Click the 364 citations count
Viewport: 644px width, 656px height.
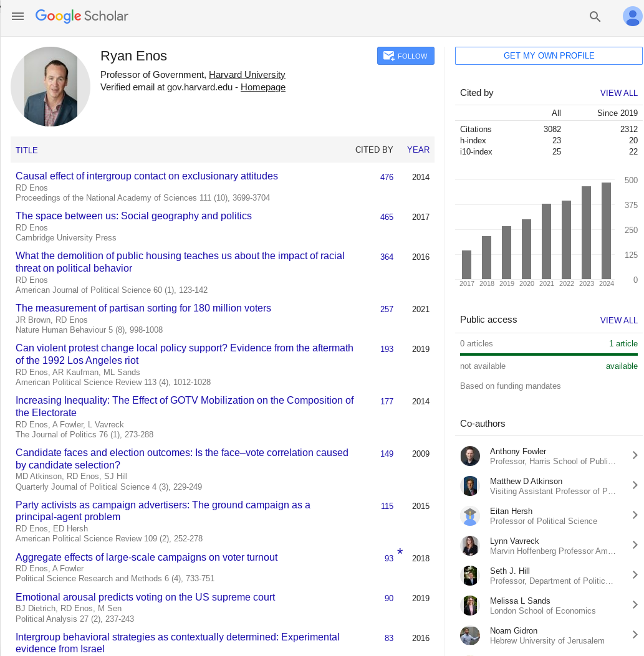click(x=387, y=257)
